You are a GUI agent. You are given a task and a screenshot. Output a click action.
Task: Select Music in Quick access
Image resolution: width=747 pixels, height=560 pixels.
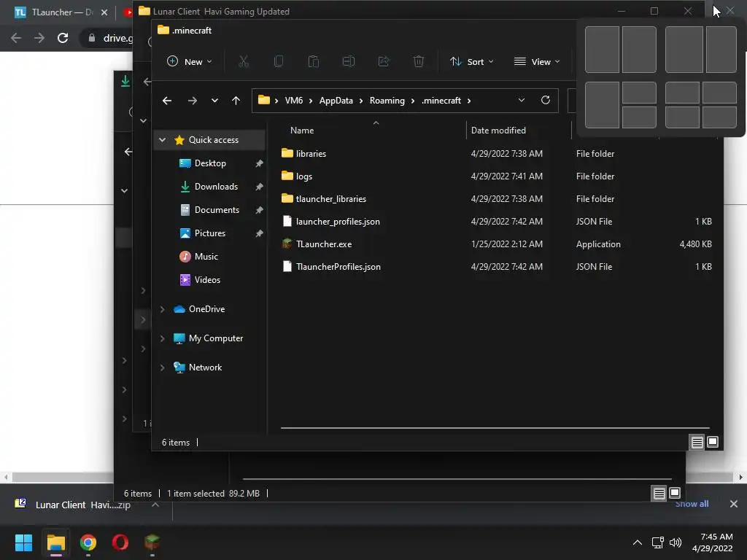[x=206, y=257]
